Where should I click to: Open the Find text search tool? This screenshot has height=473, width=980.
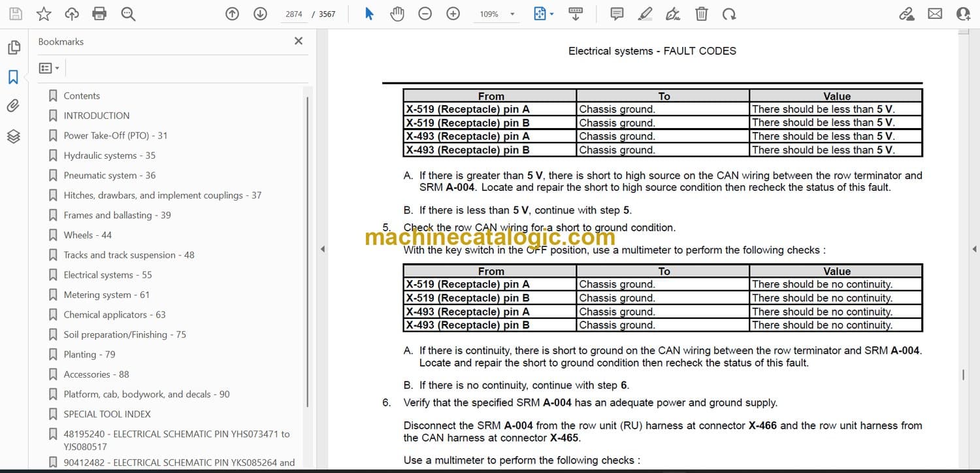coord(128,14)
